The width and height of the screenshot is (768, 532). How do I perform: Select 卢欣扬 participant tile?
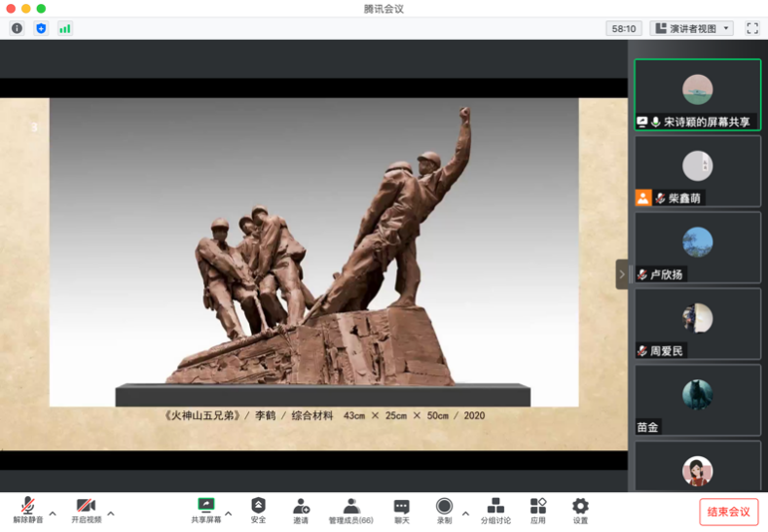(x=698, y=248)
